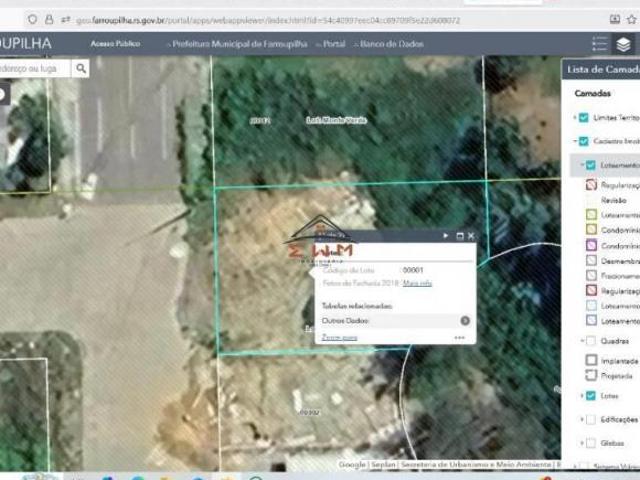Click the site permissions icon in address bar

[x=65, y=19]
